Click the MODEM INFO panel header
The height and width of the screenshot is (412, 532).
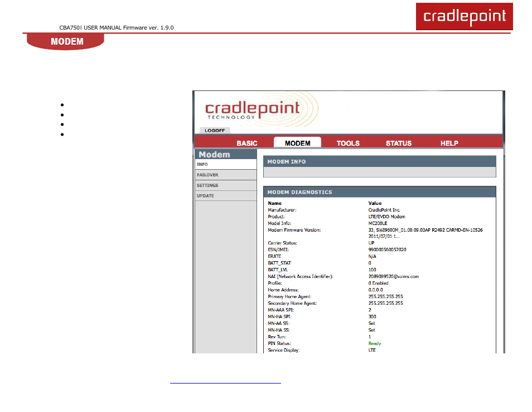[x=380, y=162]
